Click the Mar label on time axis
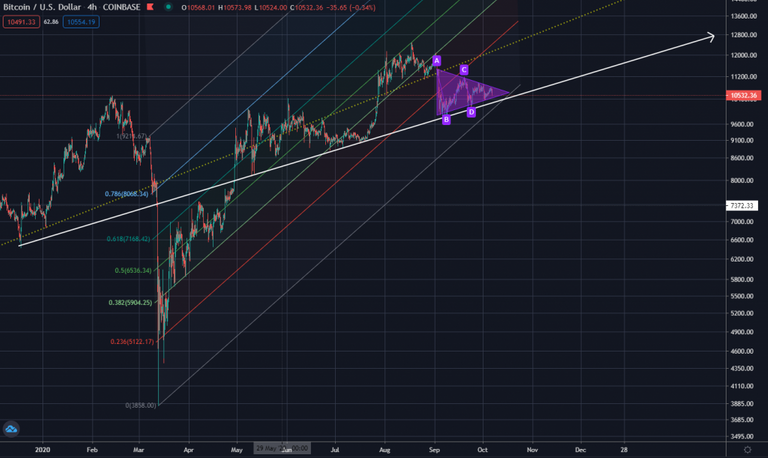The height and width of the screenshot is (458, 768). (x=139, y=450)
